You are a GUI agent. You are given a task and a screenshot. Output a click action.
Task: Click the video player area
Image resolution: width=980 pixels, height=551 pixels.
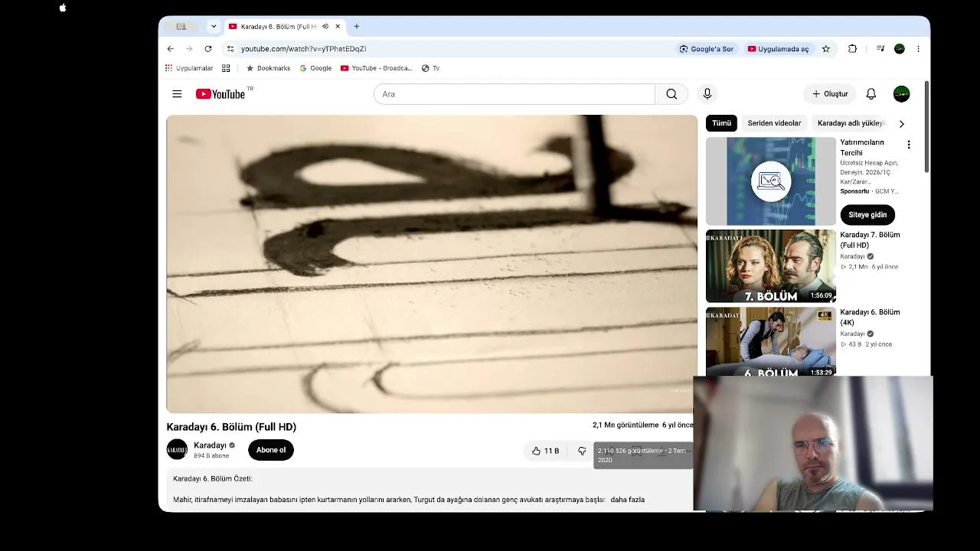[432, 264]
